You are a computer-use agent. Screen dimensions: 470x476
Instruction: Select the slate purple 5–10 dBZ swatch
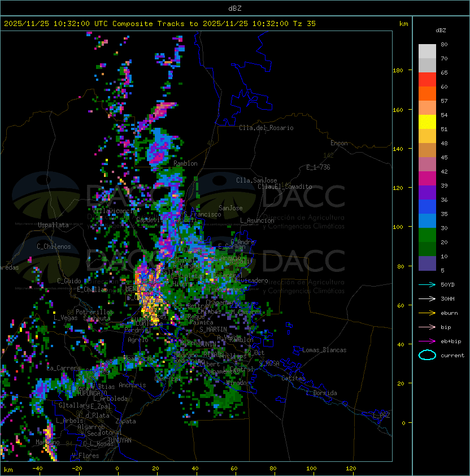427,263
